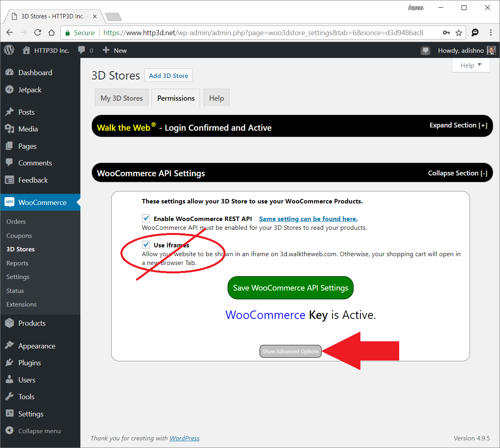The image size is (500, 448).
Task: Open Pages in the sidebar
Action: coord(40,146)
